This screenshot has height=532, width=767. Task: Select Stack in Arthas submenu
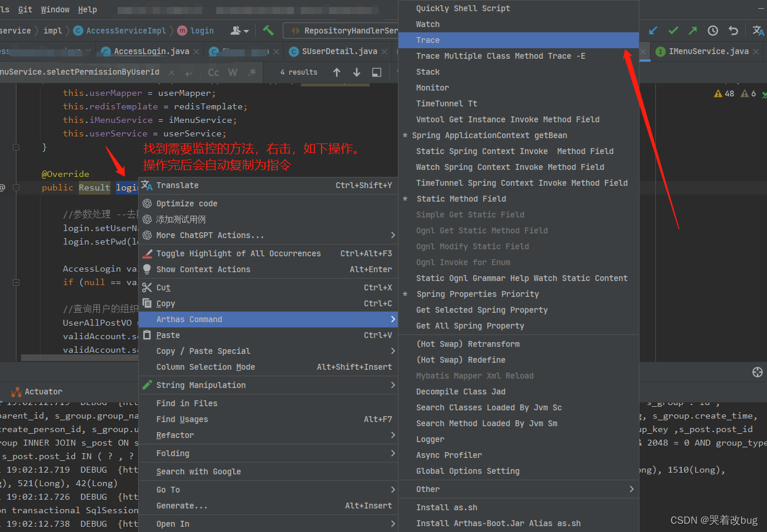click(x=518, y=72)
